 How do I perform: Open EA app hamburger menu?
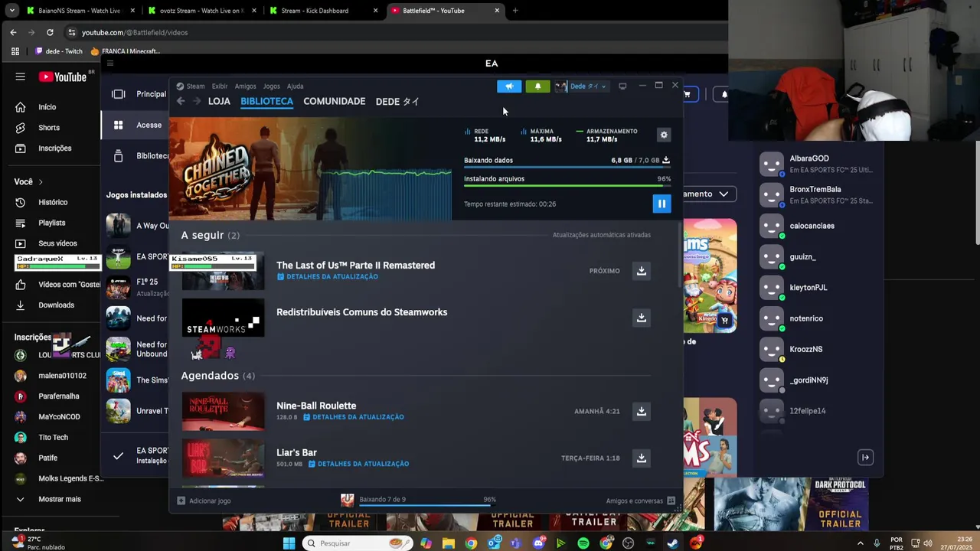tap(110, 64)
